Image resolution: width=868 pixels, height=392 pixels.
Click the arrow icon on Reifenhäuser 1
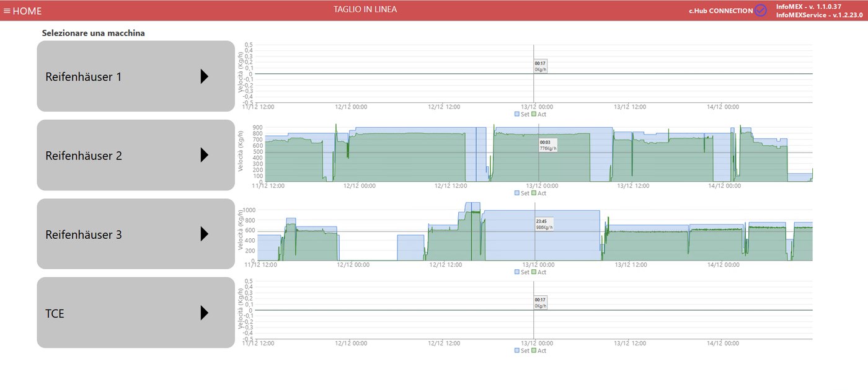[x=205, y=76]
